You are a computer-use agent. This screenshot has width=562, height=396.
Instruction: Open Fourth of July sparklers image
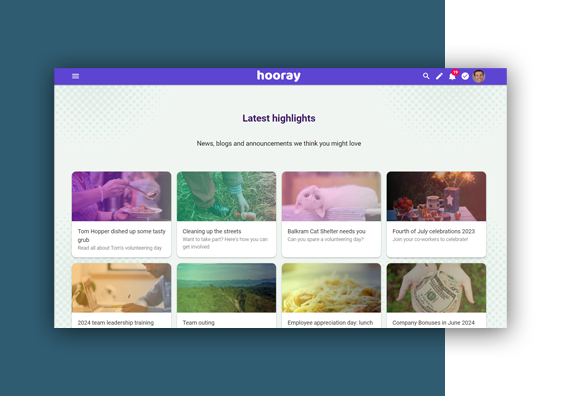coord(436,196)
